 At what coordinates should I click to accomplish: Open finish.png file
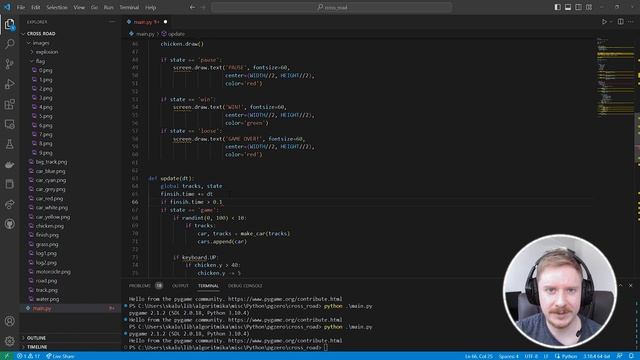tap(47, 235)
